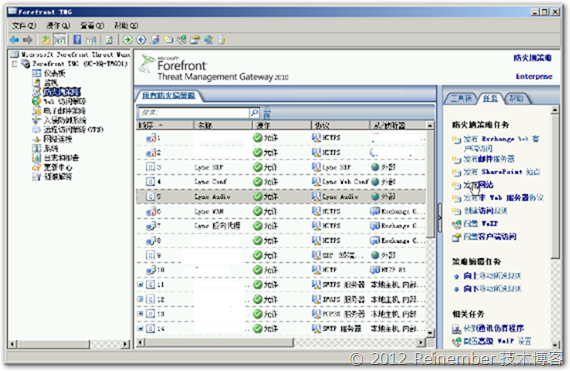Click 发布 Exchange Web 客户端访问 link
570x371 pixels.
(x=501, y=144)
